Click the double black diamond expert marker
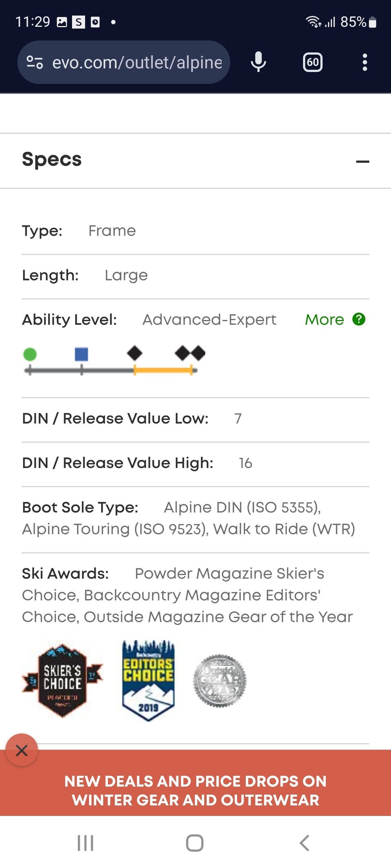Image resolution: width=391 pixels, height=868 pixels. click(x=190, y=353)
